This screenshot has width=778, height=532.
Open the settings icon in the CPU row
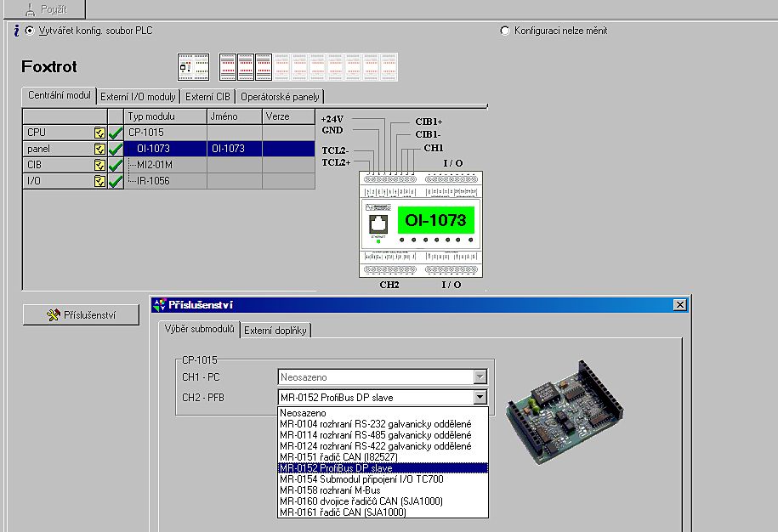(99, 133)
